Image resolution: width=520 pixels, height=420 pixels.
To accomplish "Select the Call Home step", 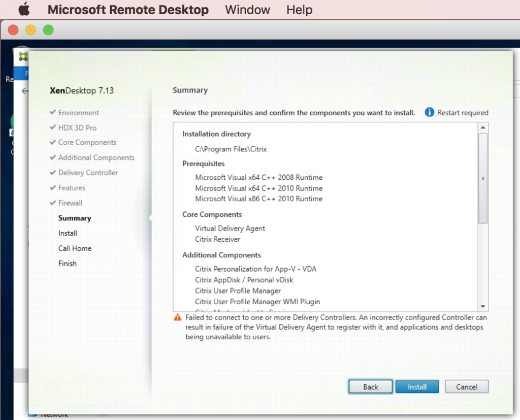I will pyautogui.click(x=75, y=248).
